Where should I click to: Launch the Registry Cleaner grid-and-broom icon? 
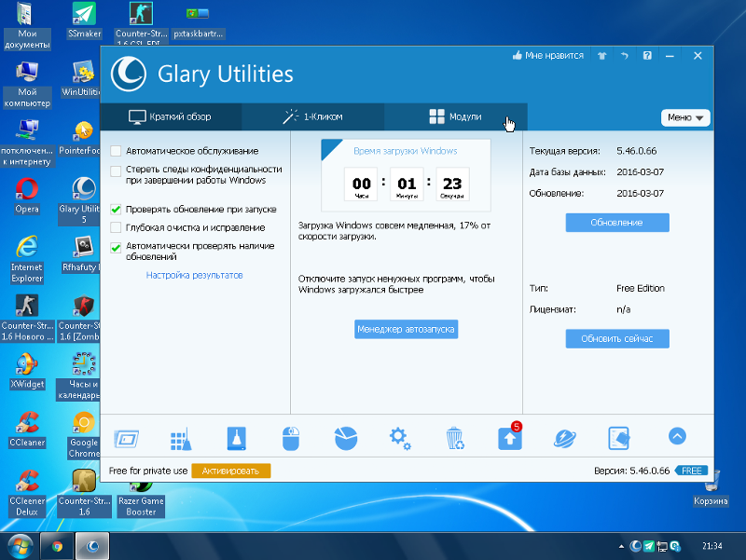[181, 438]
